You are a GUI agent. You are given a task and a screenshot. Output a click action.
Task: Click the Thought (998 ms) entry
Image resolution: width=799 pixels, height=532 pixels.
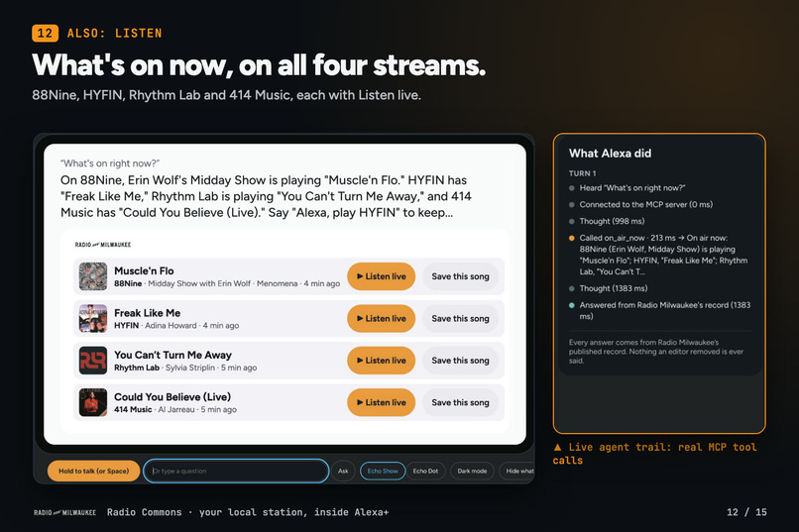pos(612,221)
